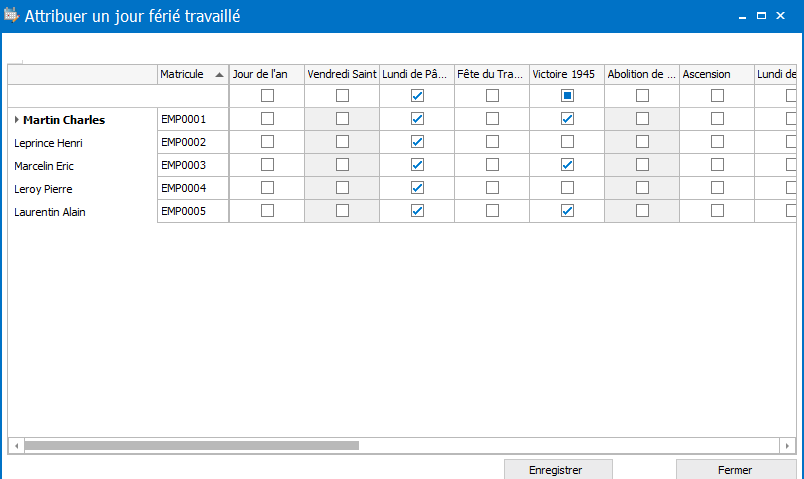Select the EMP0003 matricule cell
804x479 pixels.
[x=193, y=165]
